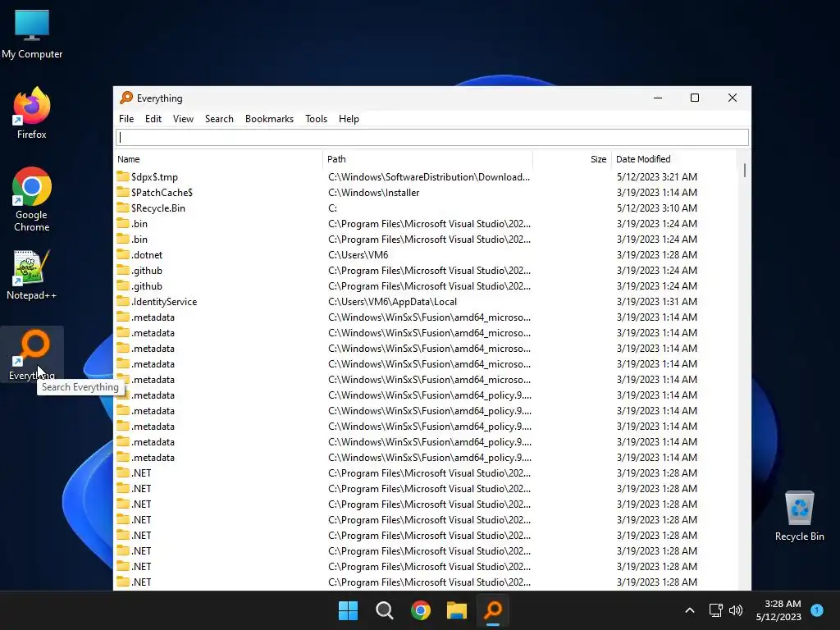Screen dimensions: 840x630
Task: Open the network status tray icon
Action: click(x=715, y=610)
